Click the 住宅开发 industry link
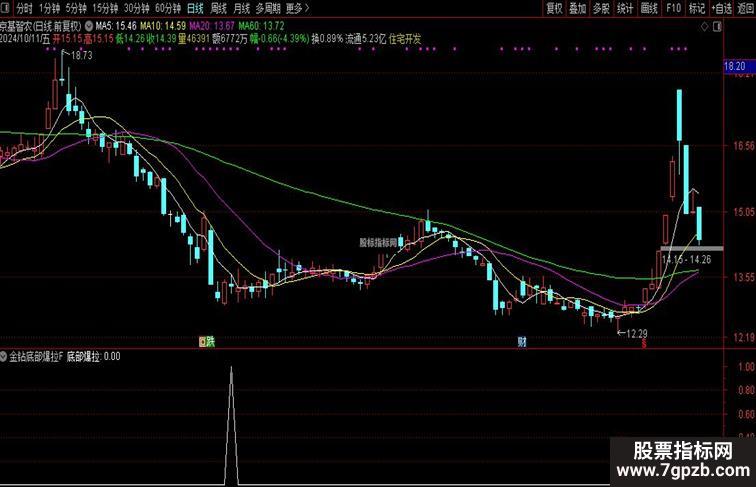Viewport: 756px width, 487px height. click(x=405, y=39)
